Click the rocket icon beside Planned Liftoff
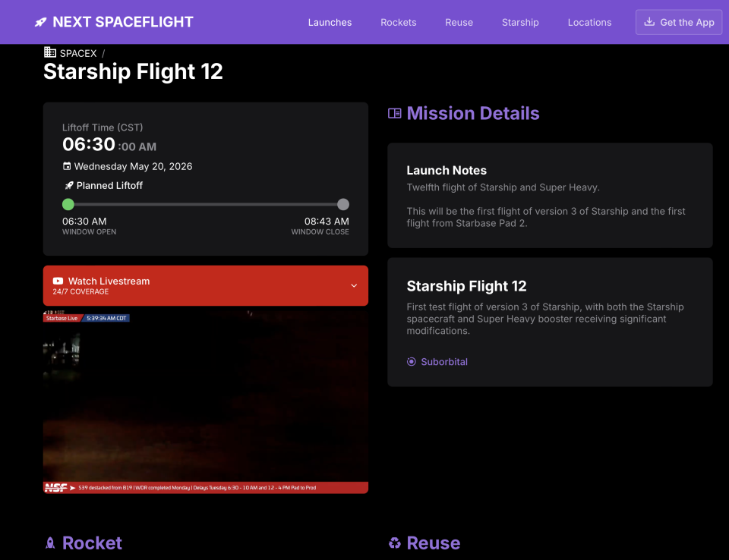The height and width of the screenshot is (560, 729). click(x=69, y=185)
